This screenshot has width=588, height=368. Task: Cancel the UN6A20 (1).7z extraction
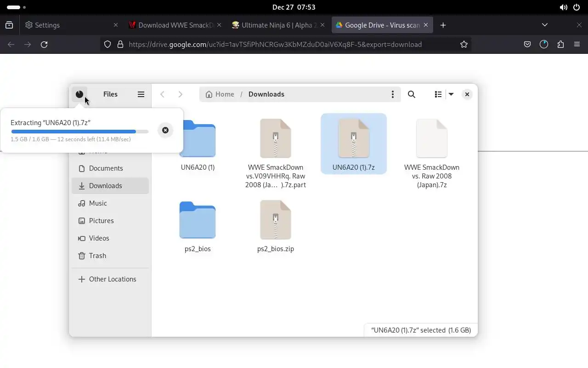(x=165, y=130)
